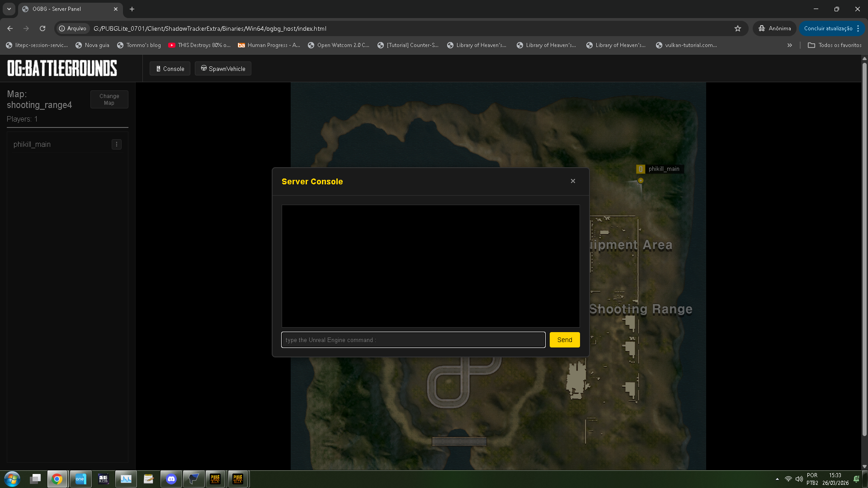The width and height of the screenshot is (868, 488).
Task: Open a new browser tab
Action: 132,9
